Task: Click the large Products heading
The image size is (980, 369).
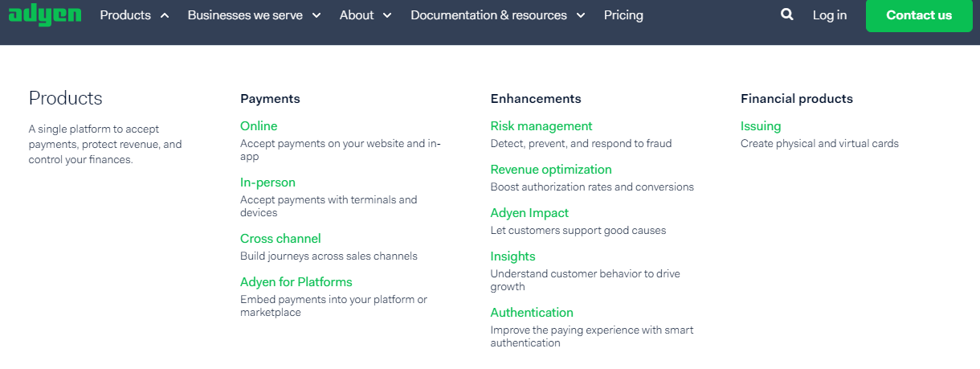Action: 66,99
